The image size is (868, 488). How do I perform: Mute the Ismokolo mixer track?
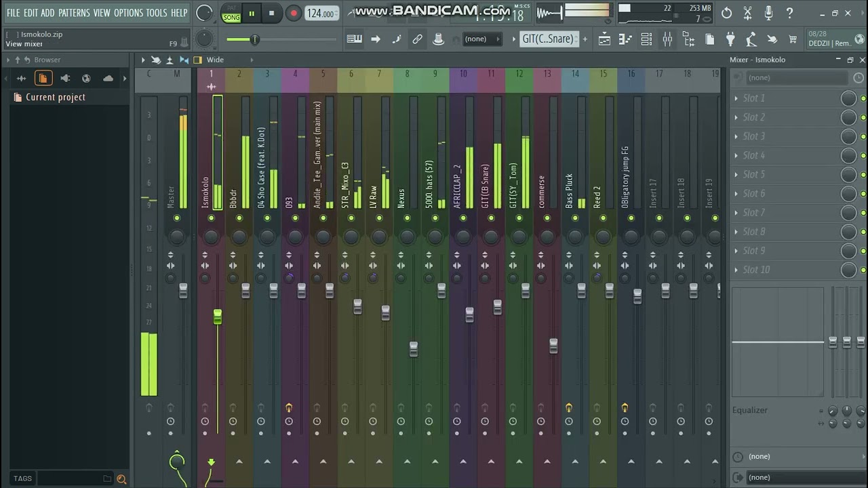[x=211, y=218]
